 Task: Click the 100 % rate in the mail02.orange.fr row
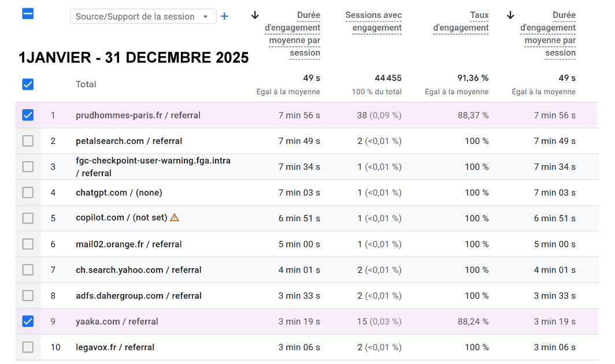(476, 244)
